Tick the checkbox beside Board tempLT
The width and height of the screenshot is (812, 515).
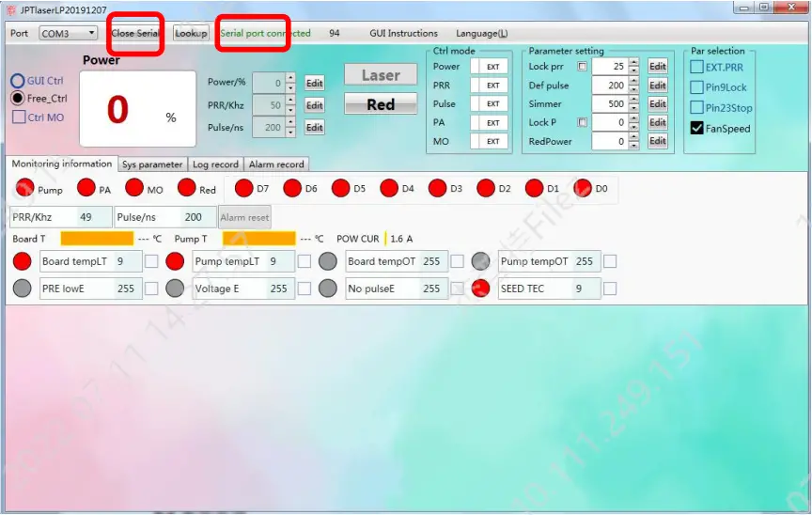pos(151,261)
